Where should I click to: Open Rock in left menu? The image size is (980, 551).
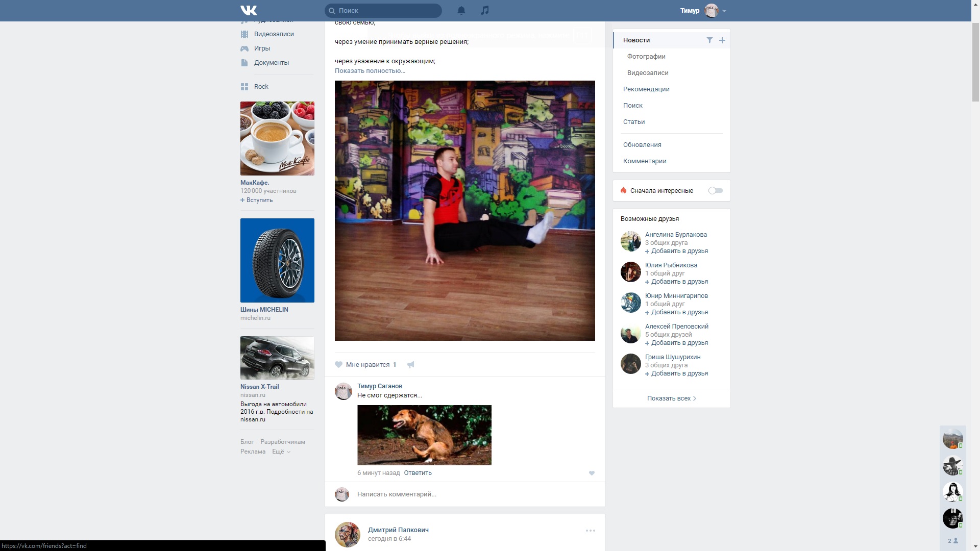point(261,87)
